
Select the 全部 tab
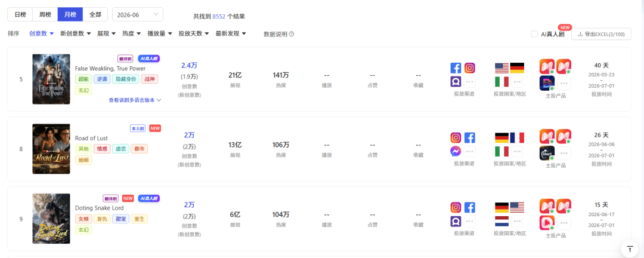[95, 14]
